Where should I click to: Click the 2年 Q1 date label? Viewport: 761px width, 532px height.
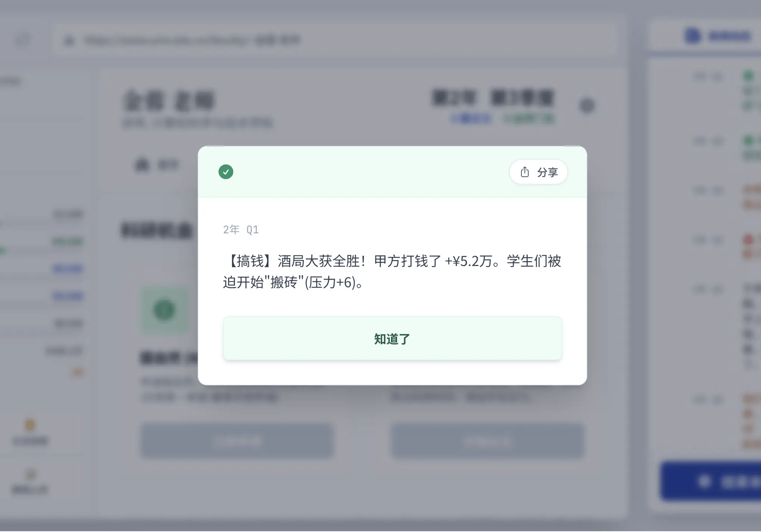241,230
